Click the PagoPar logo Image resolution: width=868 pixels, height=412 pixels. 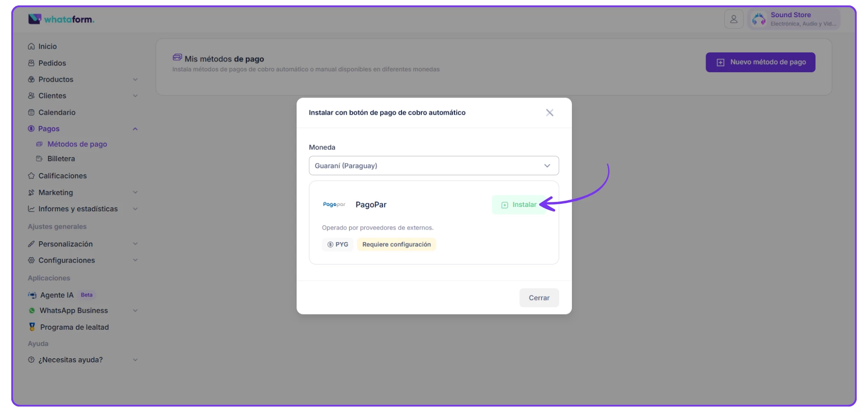click(x=334, y=205)
